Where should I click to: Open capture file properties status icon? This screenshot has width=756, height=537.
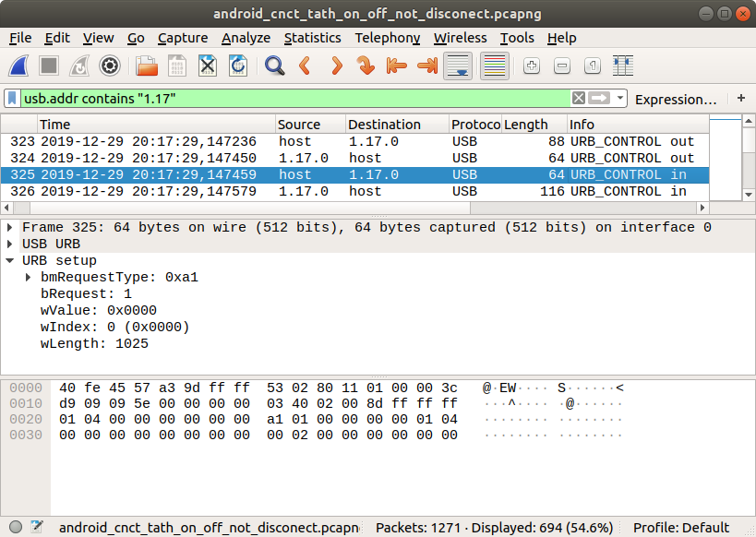pyautogui.click(x=37, y=527)
